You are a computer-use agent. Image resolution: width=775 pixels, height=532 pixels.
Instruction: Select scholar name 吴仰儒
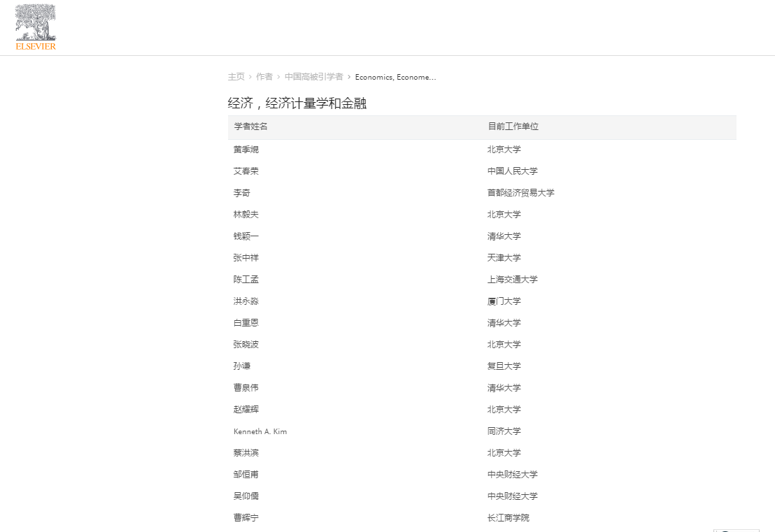(x=246, y=496)
